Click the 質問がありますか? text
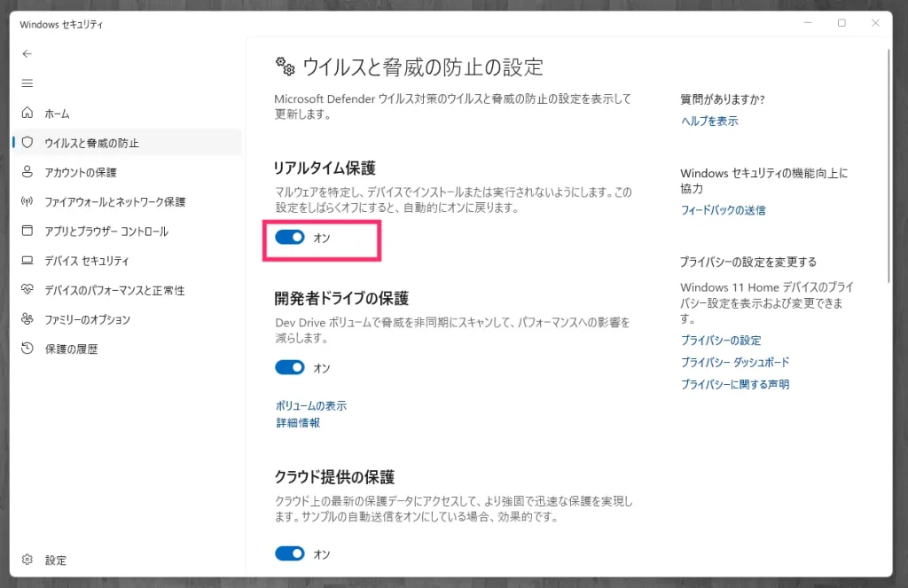Image resolution: width=908 pixels, height=588 pixels. pos(722,99)
